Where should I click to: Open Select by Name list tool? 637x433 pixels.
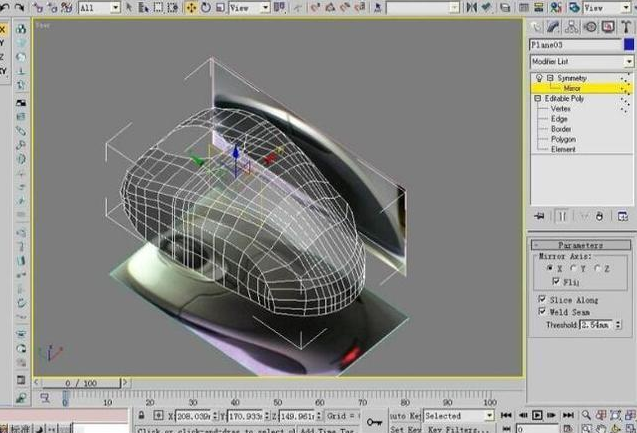click(x=143, y=7)
